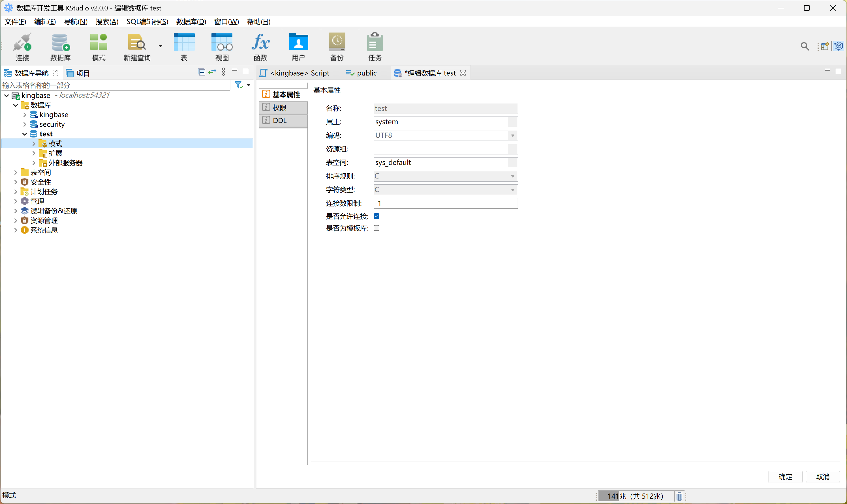Screen dimensions: 847x504
Task: Click the 取消 button
Action: (823, 477)
